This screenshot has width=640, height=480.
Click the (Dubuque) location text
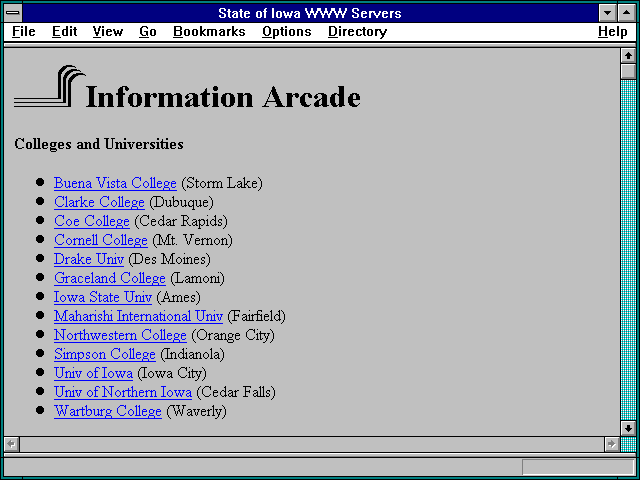pyautogui.click(x=181, y=202)
